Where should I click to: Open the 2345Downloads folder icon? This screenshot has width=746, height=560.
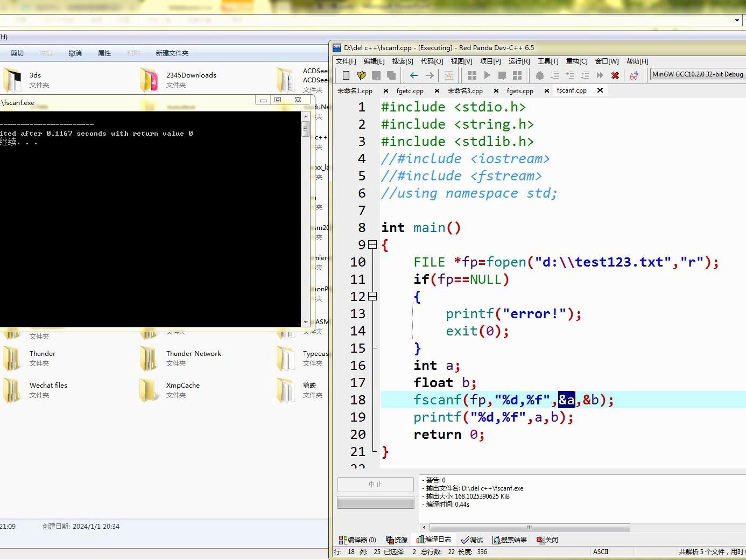[x=149, y=80]
